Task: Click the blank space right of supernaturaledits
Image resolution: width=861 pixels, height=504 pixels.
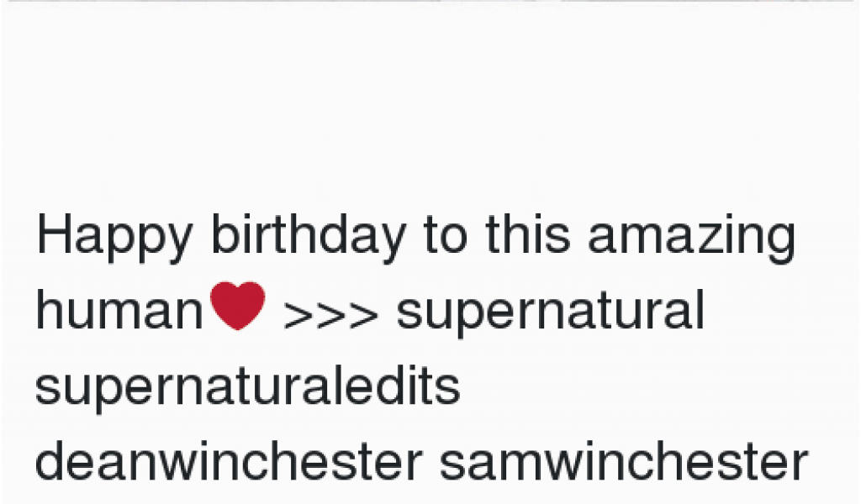Action: click(x=659, y=387)
